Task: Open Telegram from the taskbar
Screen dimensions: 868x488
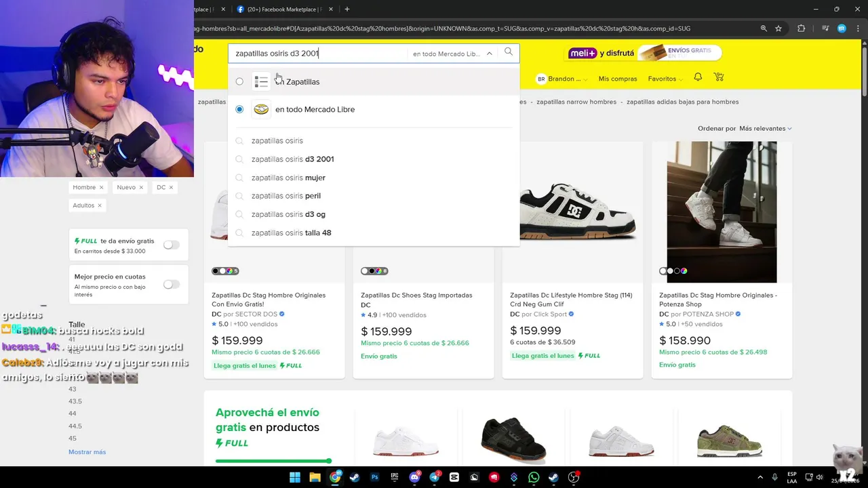Action: 435,477
